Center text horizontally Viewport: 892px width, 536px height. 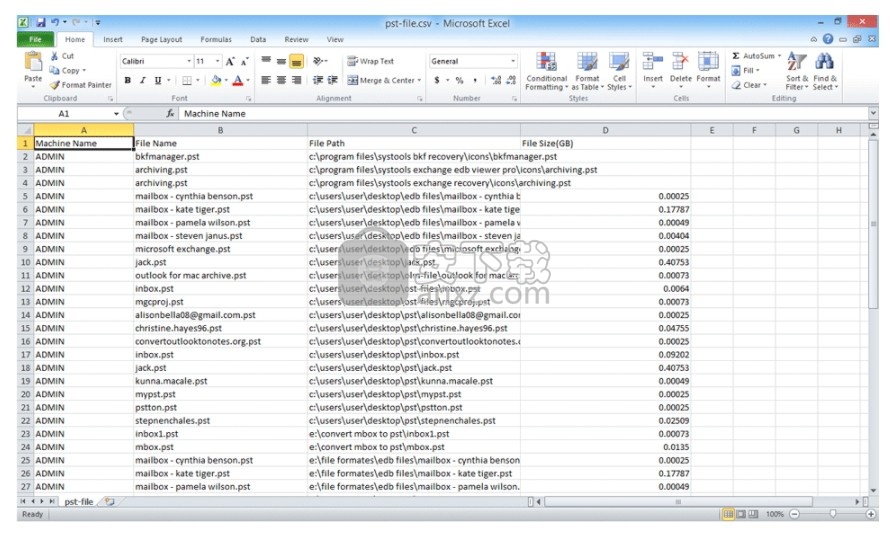(281, 80)
